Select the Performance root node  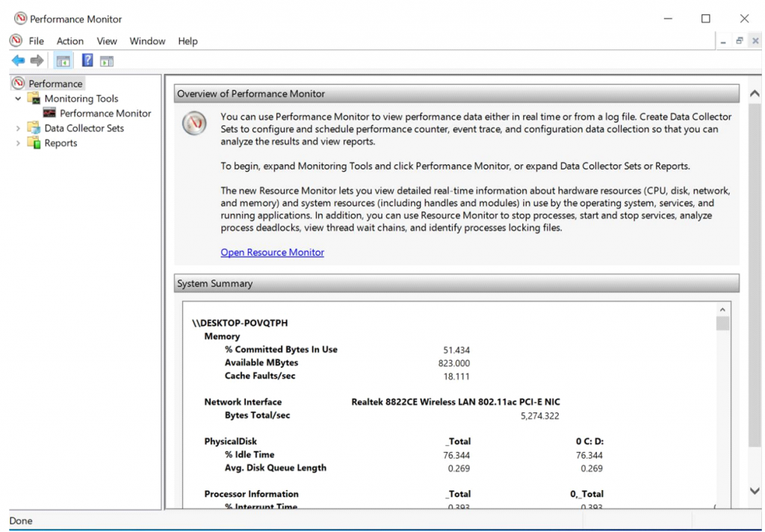[53, 83]
